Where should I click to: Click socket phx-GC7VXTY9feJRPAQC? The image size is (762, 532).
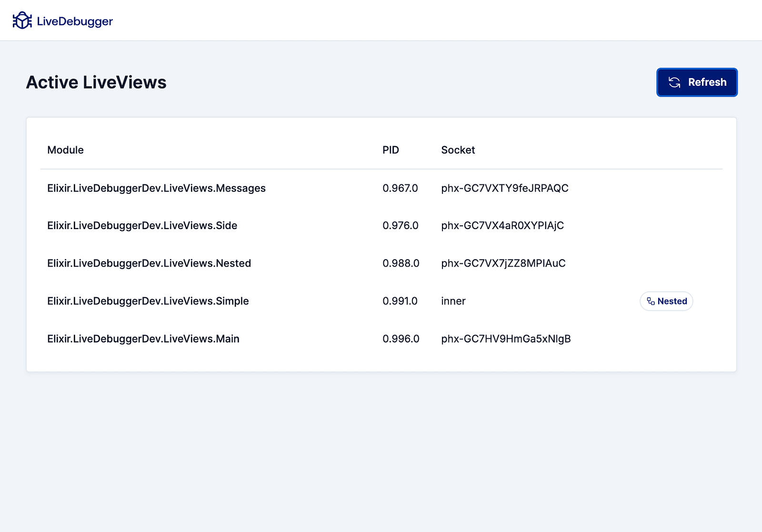coord(504,188)
